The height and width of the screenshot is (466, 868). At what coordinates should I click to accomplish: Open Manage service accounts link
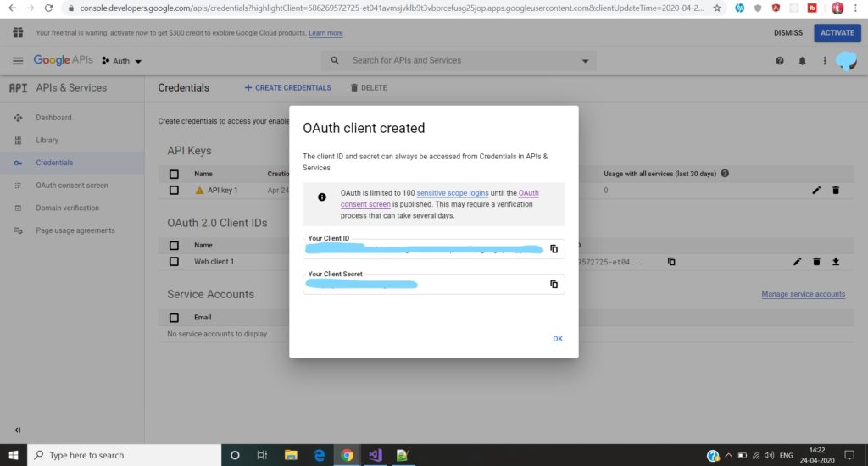pos(804,295)
